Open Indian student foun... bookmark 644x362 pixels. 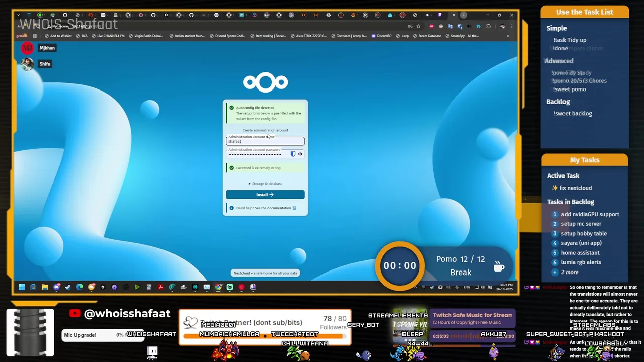187,36
